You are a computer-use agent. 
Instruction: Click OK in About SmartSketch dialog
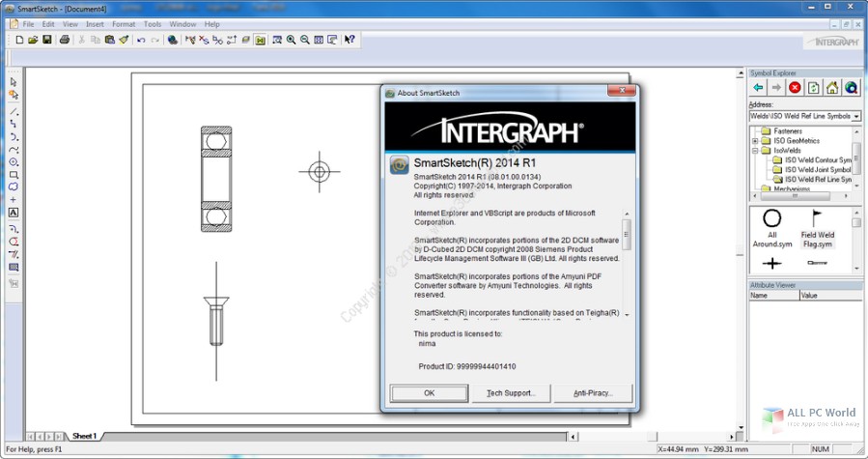point(430,393)
